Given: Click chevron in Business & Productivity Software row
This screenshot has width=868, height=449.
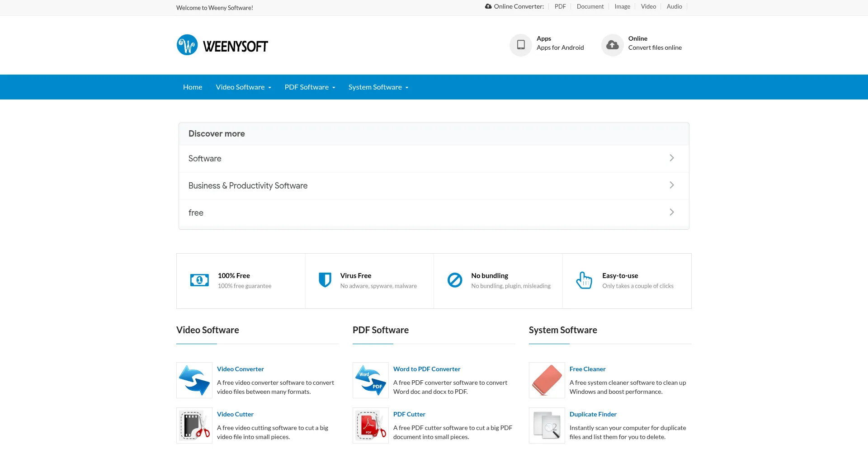Looking at the screenshot, I should click(672, 185).
